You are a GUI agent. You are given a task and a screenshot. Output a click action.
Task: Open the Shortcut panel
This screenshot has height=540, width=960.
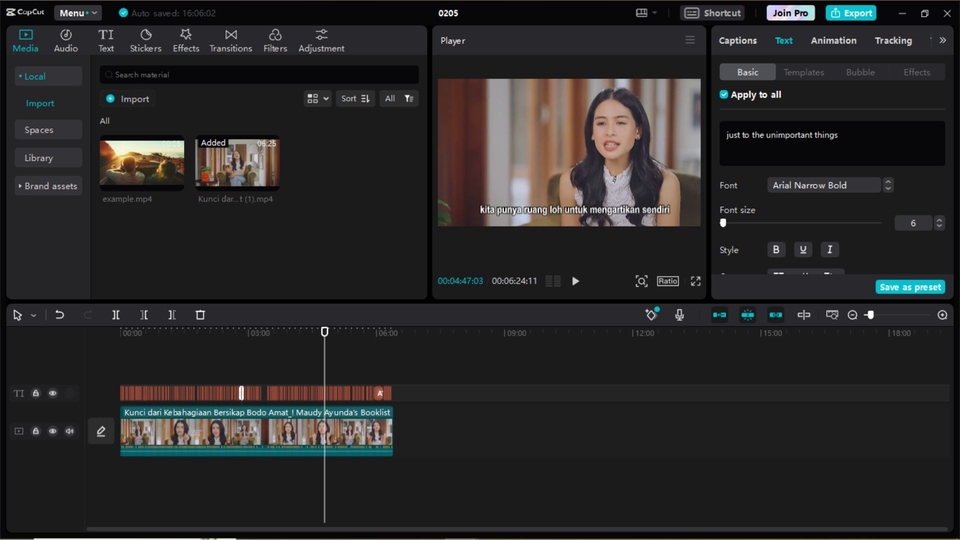[712, 13]
